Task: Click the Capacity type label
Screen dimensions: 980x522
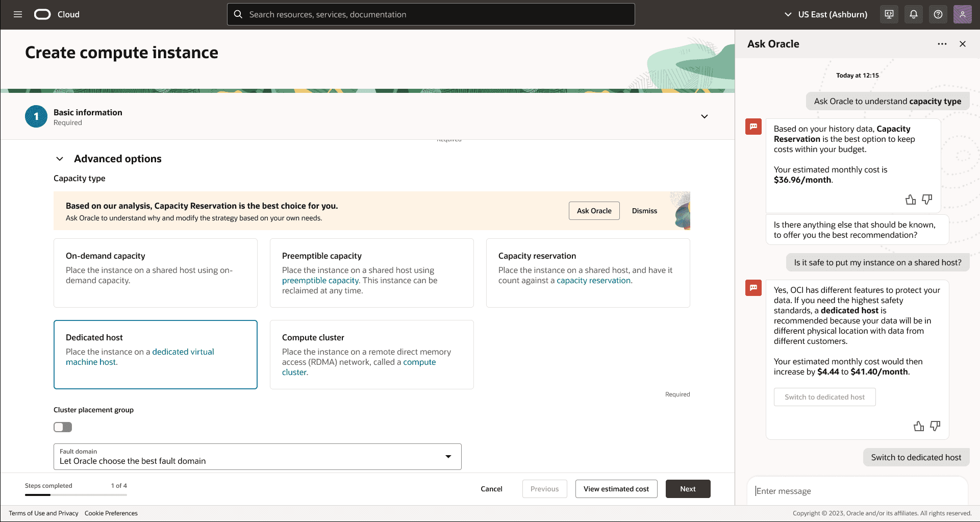Action: tap(80, 178)
